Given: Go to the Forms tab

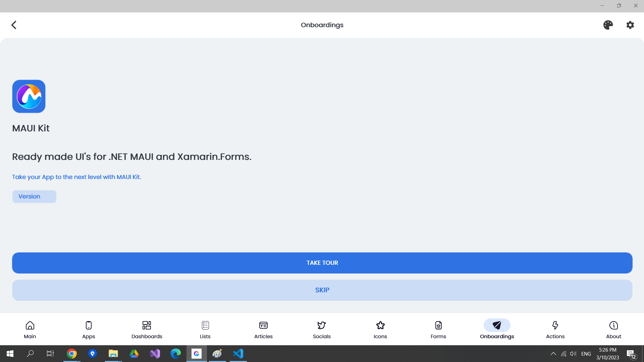Looking at the screenshot, I should [x=438, y=329].
